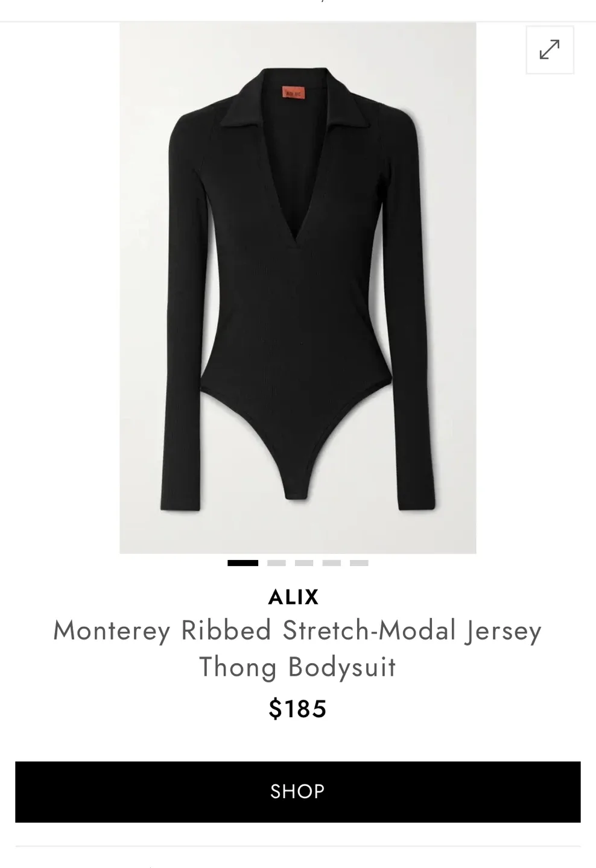This screenshot has width=596, height=868.
Task: Select the first image carousel indicator
Action: (243, 563)
